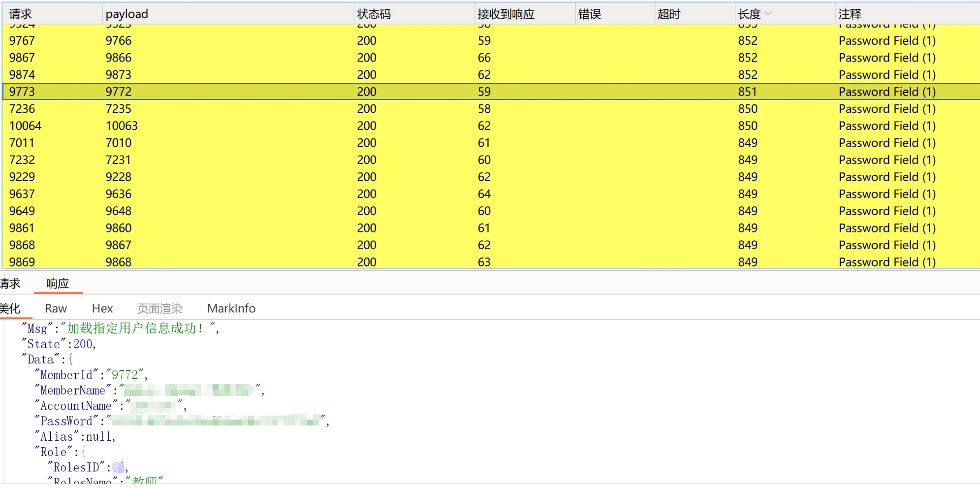This screenshot has width=980, height=488.
Task: Collapse the "Data" JSON object brace
Action: [x=71, y=360]
